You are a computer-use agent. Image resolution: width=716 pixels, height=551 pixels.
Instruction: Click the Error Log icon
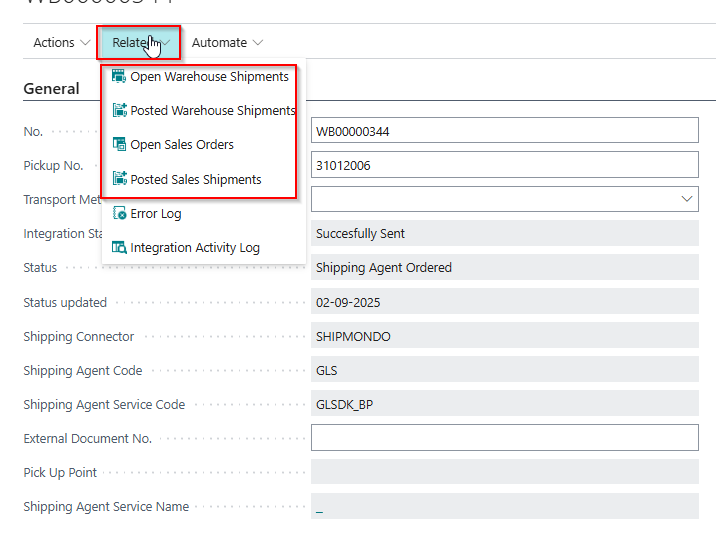click(x=119, y=214)
